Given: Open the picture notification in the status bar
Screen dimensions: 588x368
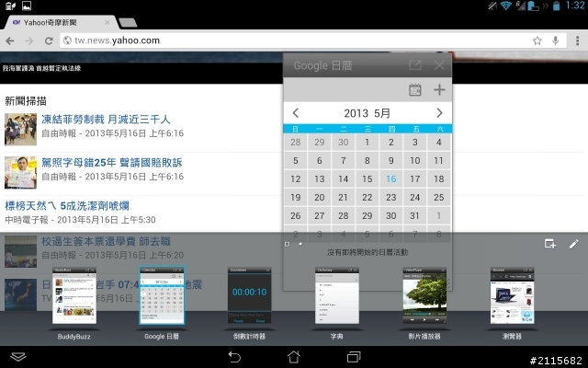Looking at the screenshot, I should [27, 6].
